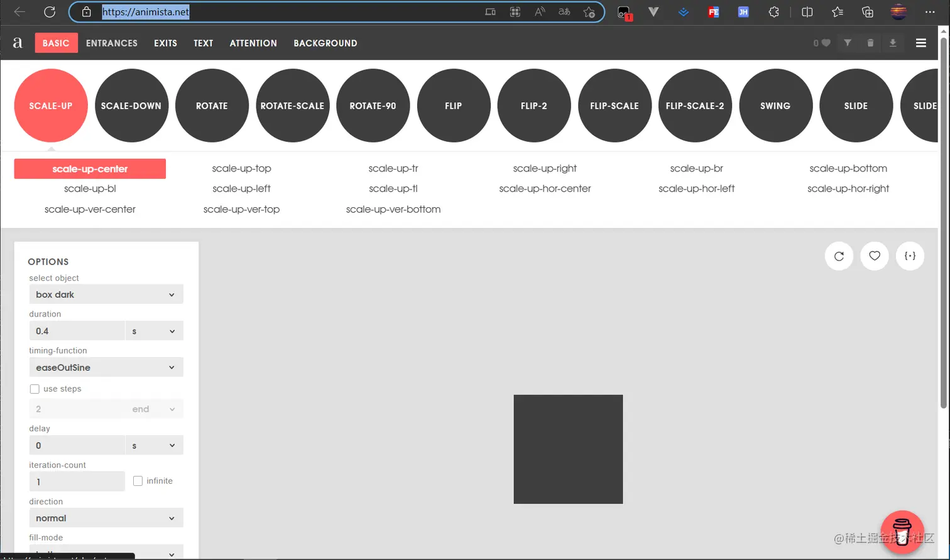Viewport: 950px width, 560px height.
Task: Switch to the BASIC tab
Action: [x=56, y=43]
